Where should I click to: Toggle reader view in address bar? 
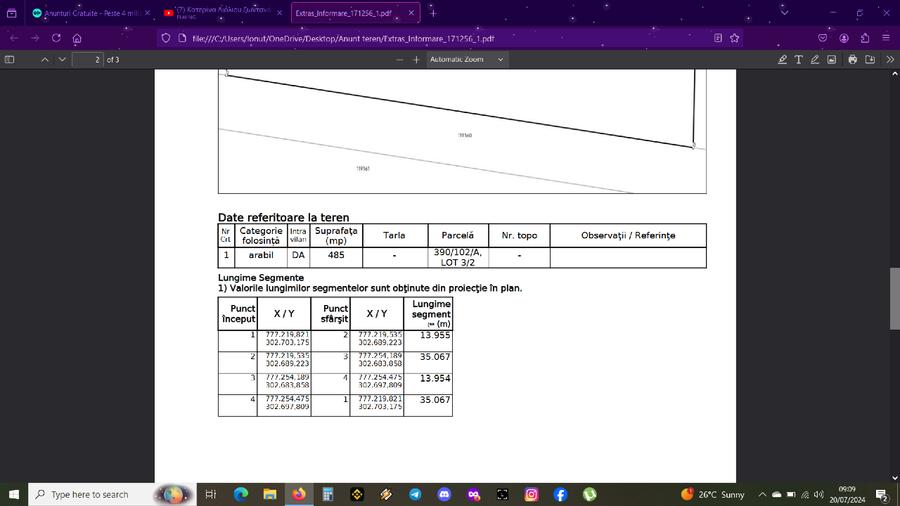coord(718,38)
